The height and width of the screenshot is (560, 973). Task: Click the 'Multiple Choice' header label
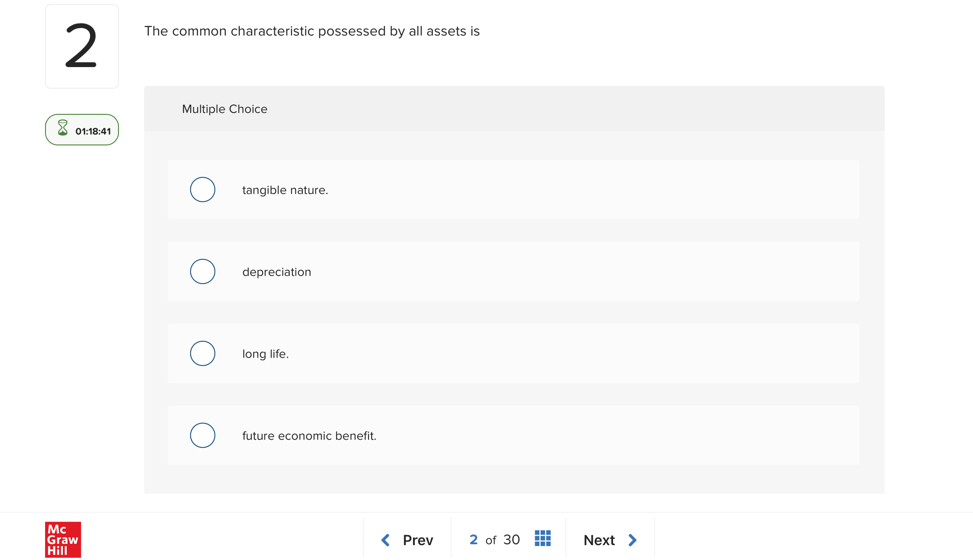[x=224, y=109]
